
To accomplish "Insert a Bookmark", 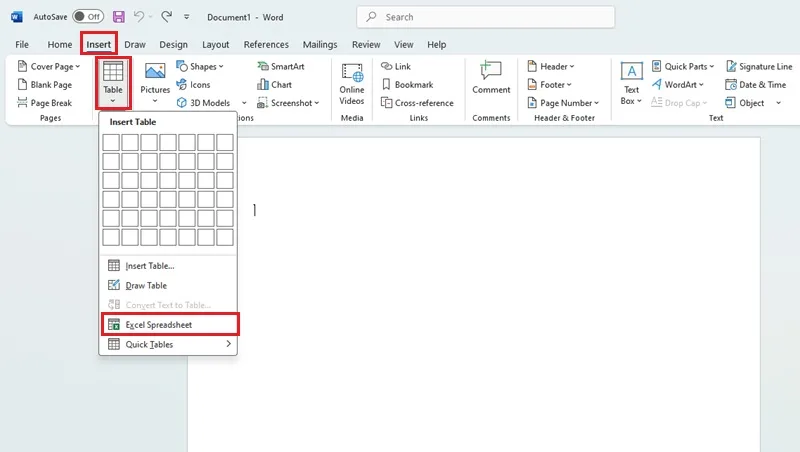I will click(x=407, y=85).
